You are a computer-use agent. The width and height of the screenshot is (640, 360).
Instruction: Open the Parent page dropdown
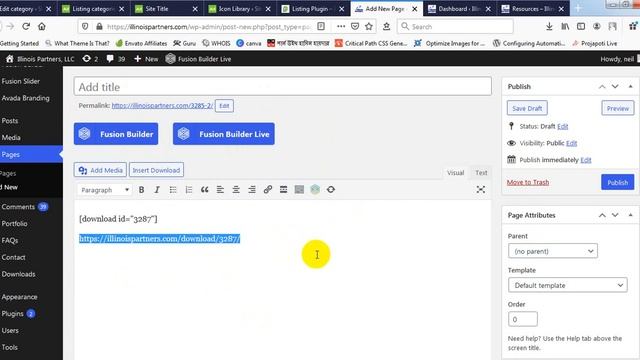pos(553,251)
